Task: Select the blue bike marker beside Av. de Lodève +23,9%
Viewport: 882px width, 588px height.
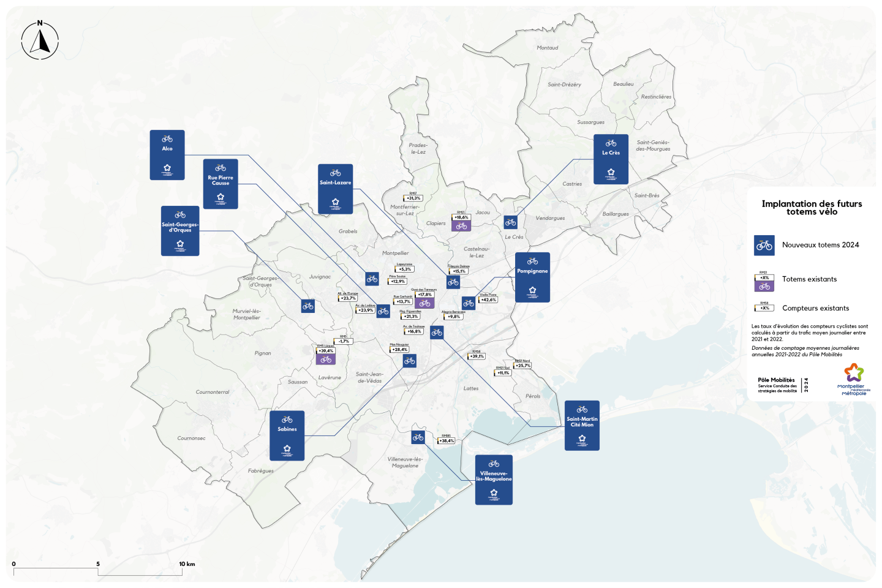Action: pyautogui.click(x=383, y=311)
